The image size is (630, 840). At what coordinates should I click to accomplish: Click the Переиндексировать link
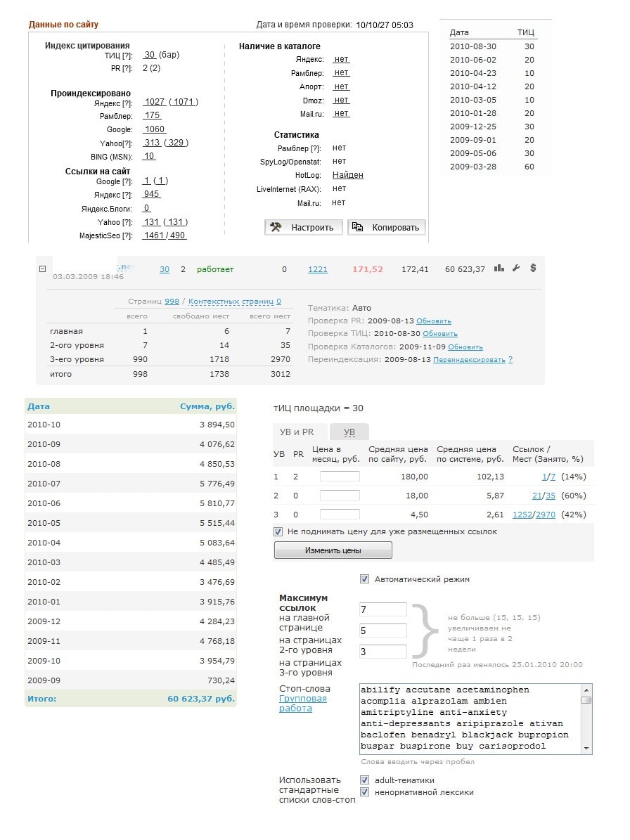click(x=469, y=360)
